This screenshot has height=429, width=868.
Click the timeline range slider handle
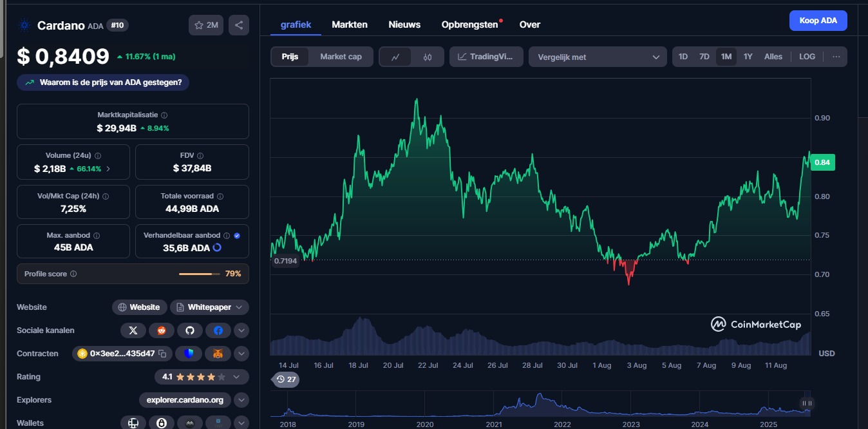(806, 403)
